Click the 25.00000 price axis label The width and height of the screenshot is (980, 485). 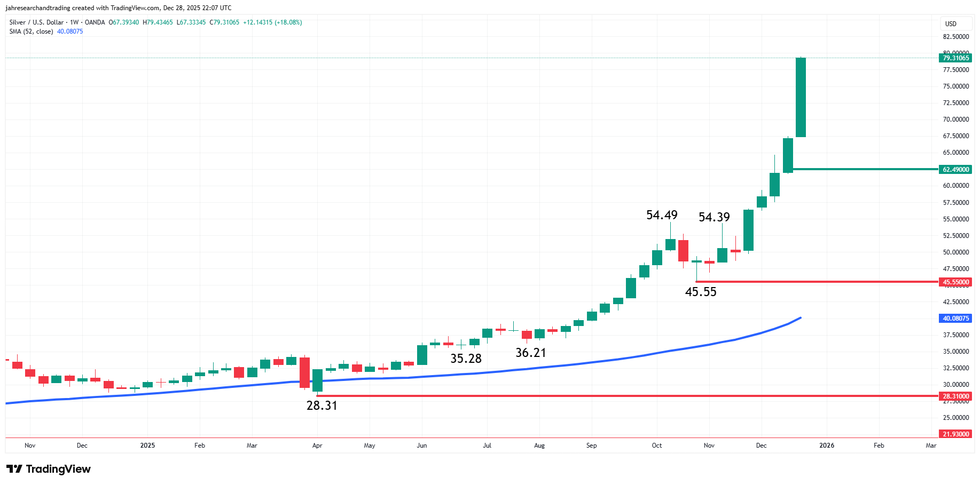[956, 418]
